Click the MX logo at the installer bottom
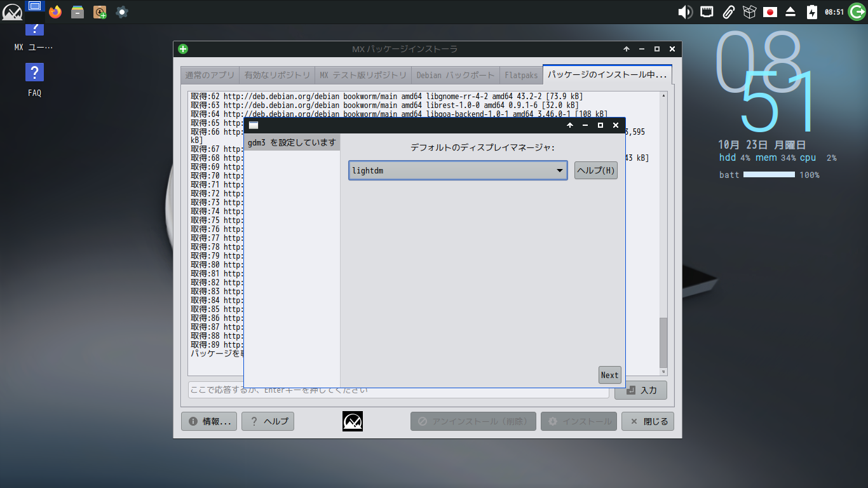 pos(353,421)
